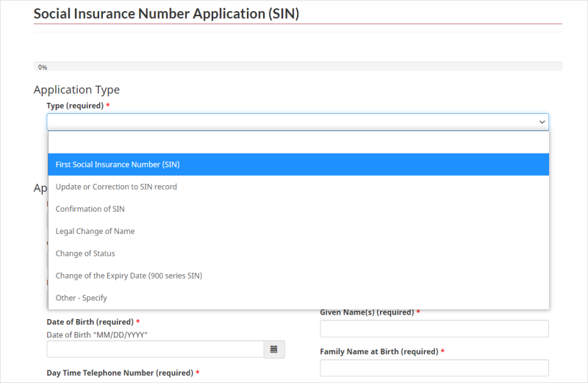Click the Application Type section heading
The width and height of the screenshot is (588, 383).
pyautogui.click(x=76, y=90)
